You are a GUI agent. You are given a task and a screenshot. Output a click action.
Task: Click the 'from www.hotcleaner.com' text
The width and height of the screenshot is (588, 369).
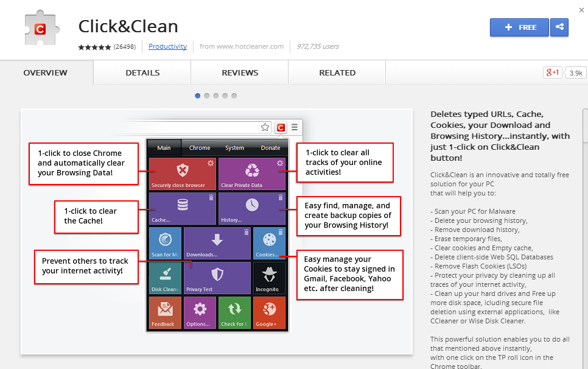coord(242,46)
